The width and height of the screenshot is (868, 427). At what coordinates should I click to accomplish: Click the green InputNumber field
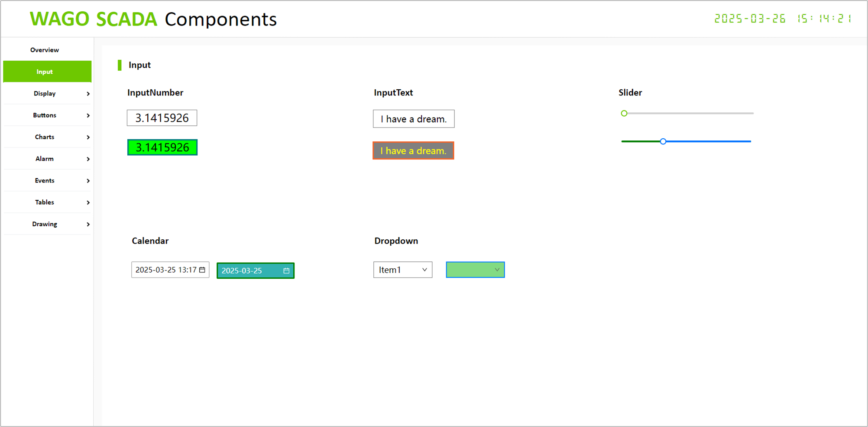tap(162, 147)
